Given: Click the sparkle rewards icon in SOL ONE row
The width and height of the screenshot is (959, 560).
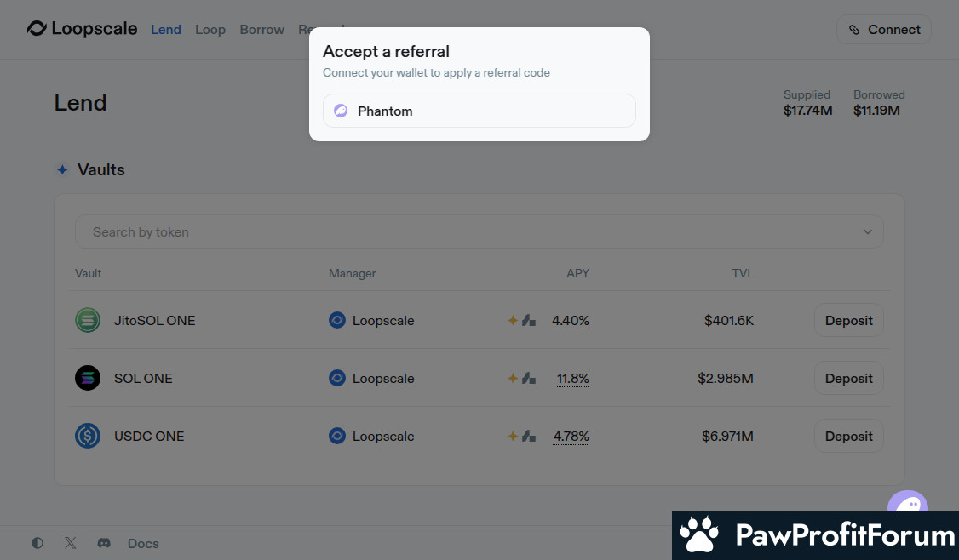Looking at the screenshot, I should coord(513,379).
